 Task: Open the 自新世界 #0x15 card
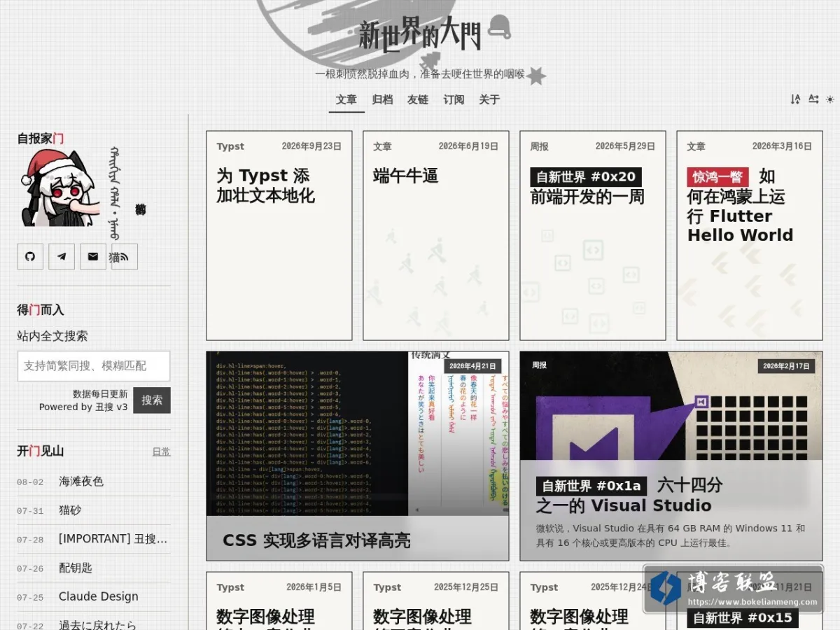(x=750, y=601)
